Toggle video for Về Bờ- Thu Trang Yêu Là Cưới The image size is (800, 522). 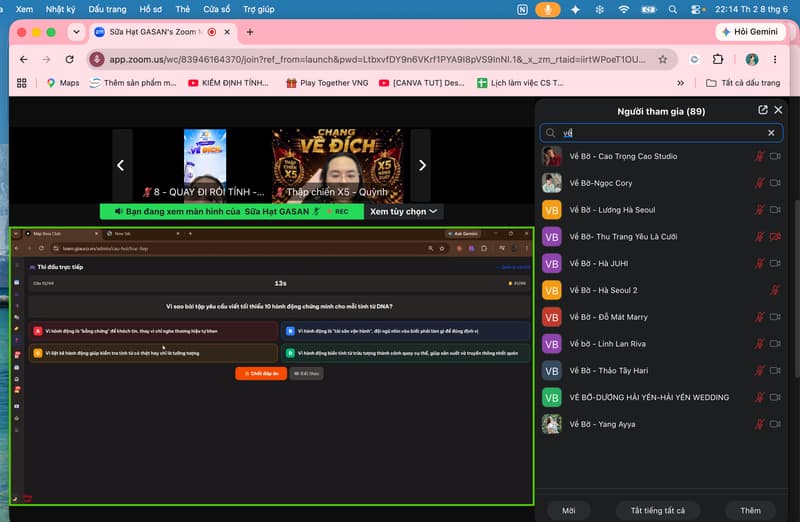point(775,236)
